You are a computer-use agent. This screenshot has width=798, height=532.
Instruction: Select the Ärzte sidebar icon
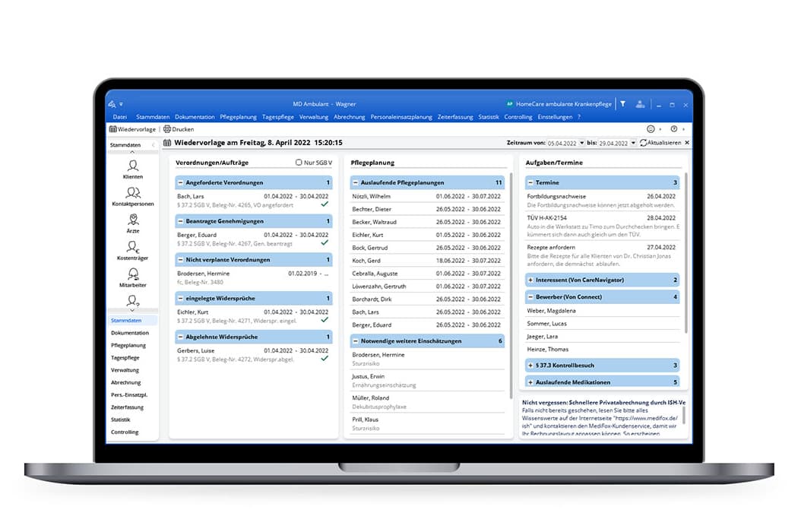coord(133,221)
